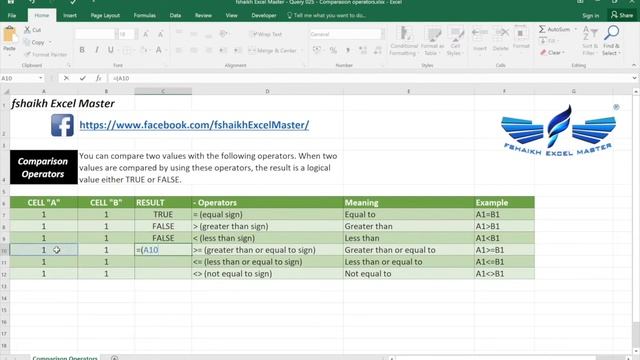Switch to the Page Layout tab

pos(105,15)
